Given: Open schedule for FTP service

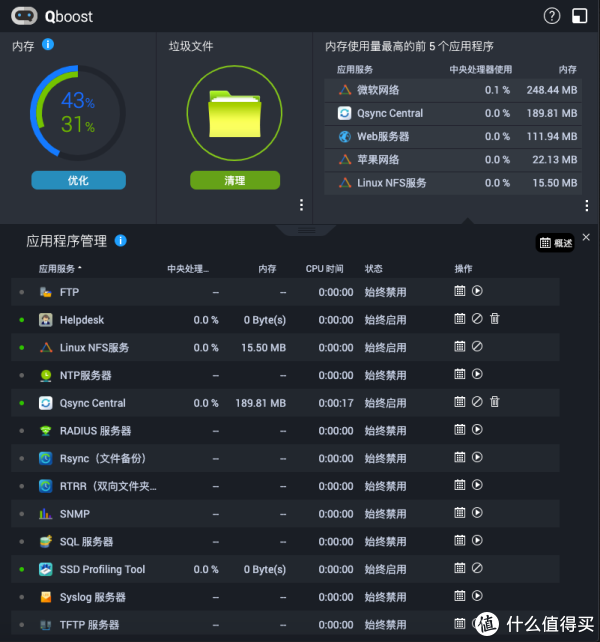Looking at the screenshot, I should point(460,291).
